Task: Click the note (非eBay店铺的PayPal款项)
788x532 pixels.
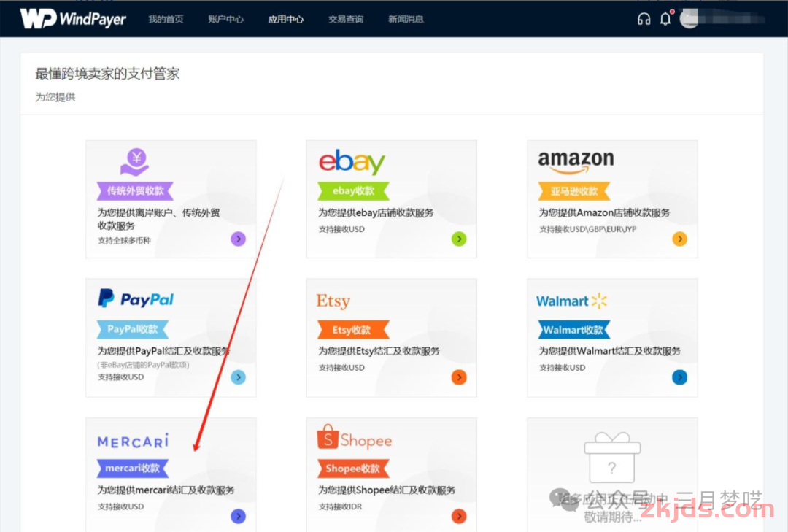Action: click(x=143, y=365)
